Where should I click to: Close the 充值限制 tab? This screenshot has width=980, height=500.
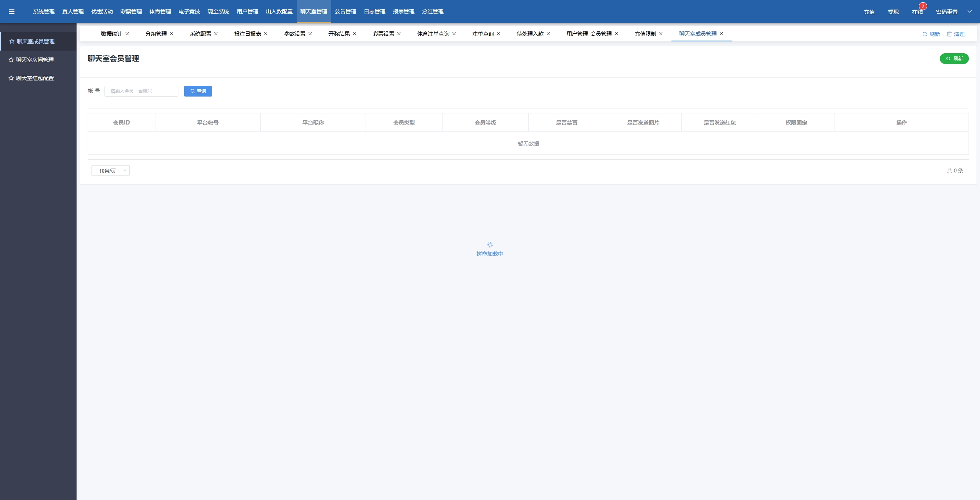661,34
